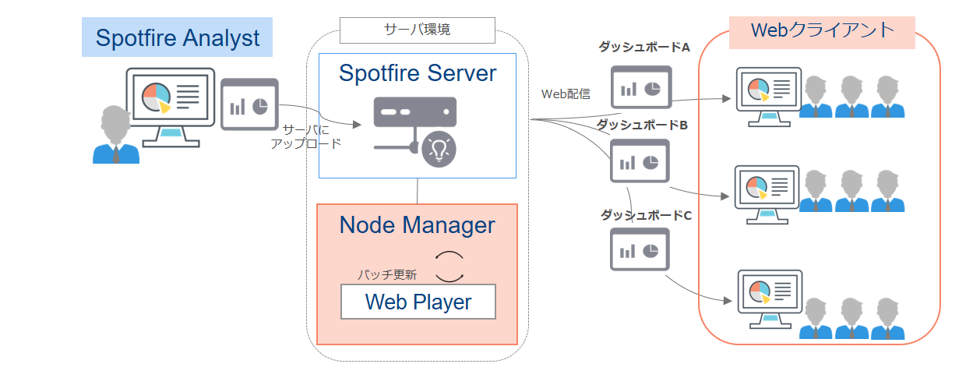The width and height of the screenshot is (980, 385).
Task: Click the ダッシュボードB caption
Action: click(x=642, y=125)
